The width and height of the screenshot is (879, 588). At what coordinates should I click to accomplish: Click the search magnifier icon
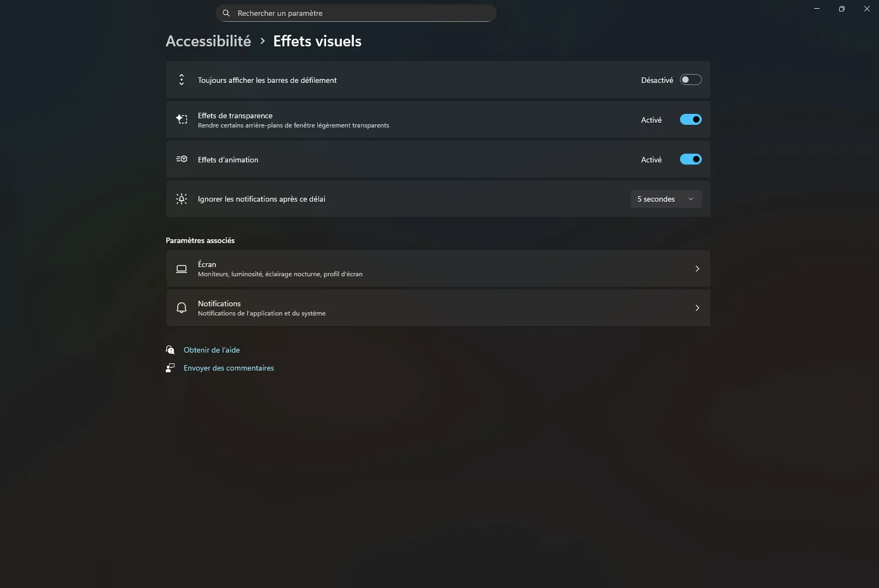coord(226,13)
